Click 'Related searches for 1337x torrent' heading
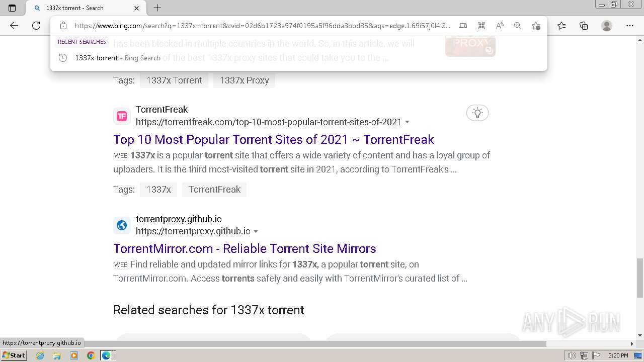644x362 pixels. (x=209, y=310)
